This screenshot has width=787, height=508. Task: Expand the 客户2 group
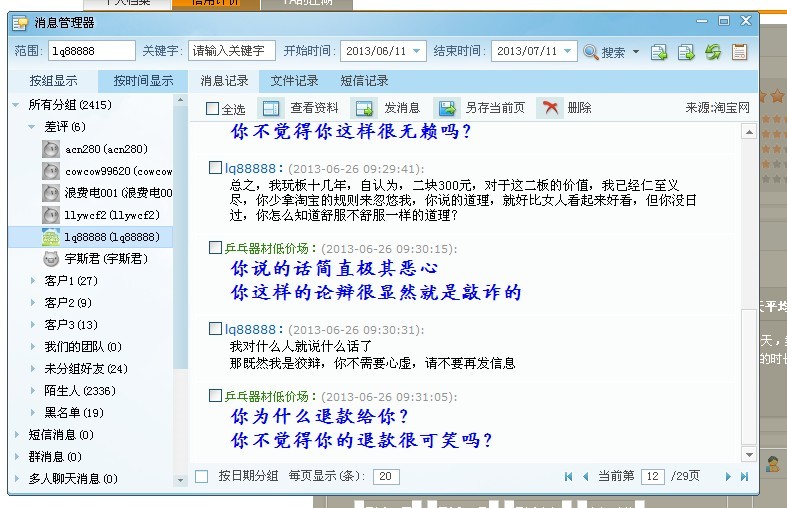(33, 303)
